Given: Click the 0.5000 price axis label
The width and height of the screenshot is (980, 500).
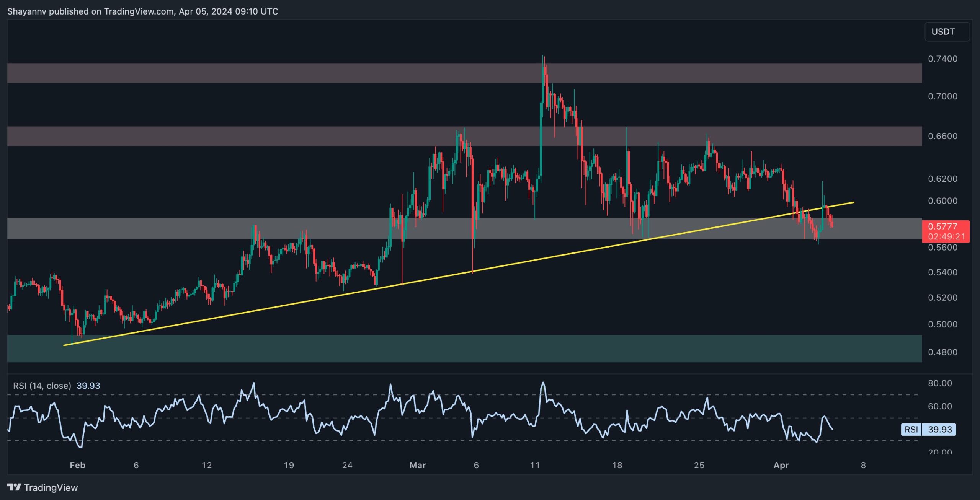Looking at the screenshot, I should 942,324.
